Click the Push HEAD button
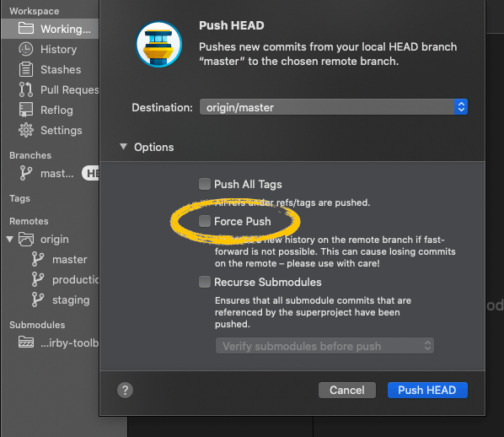The width and height of the screenshot is (504, 437). 427,390
